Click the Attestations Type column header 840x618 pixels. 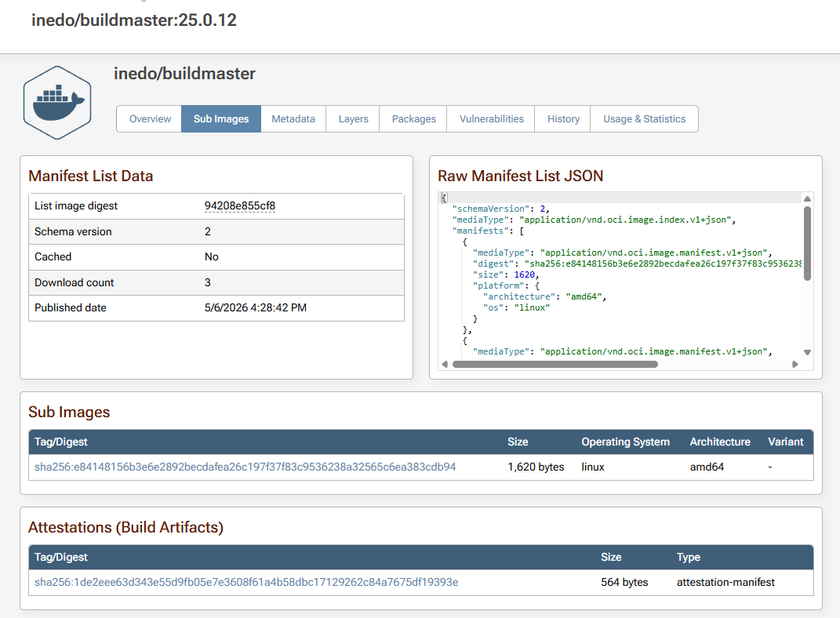coord(689,557)
